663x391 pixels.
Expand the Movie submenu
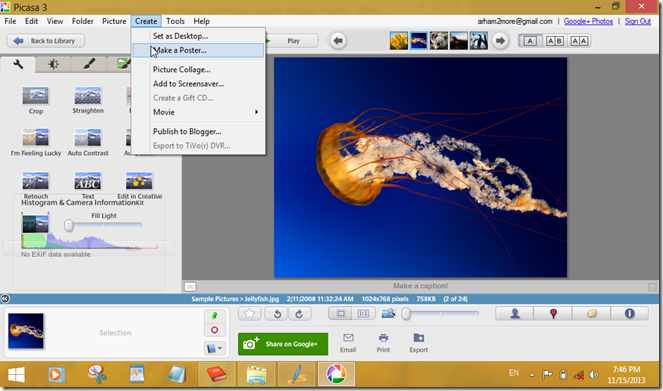click(x=198, y=112)
